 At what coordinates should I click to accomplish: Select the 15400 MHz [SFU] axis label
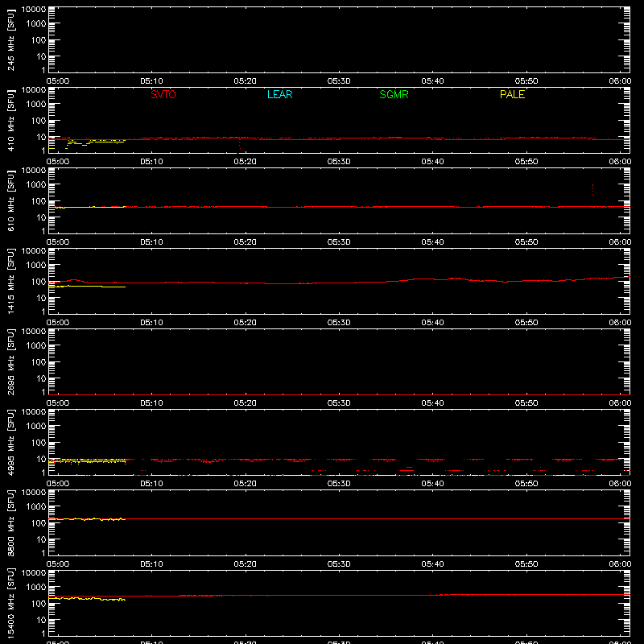(10, 603)
